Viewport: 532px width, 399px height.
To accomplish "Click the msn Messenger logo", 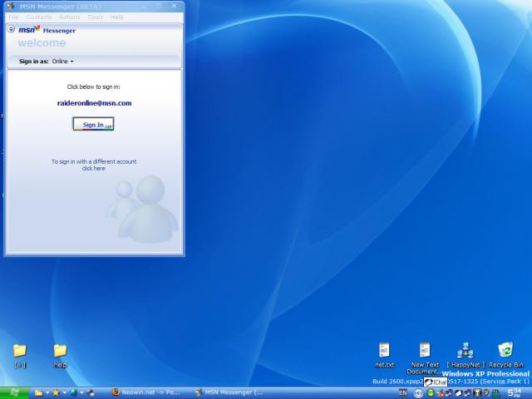I will [x=47, y=30].
